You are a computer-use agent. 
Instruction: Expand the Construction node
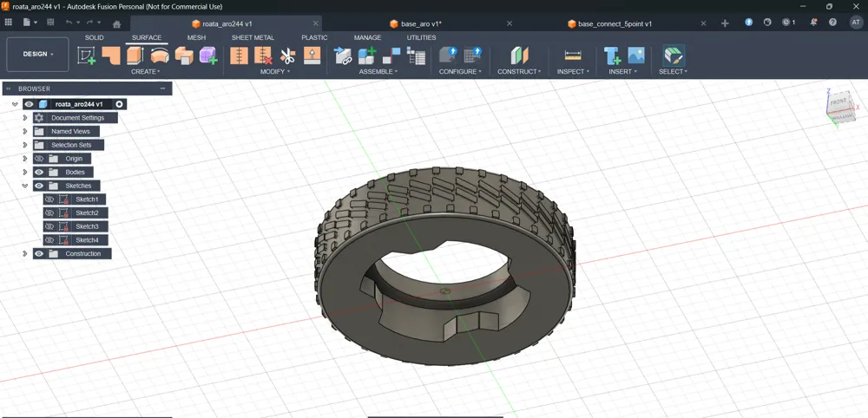pos(25,254)
